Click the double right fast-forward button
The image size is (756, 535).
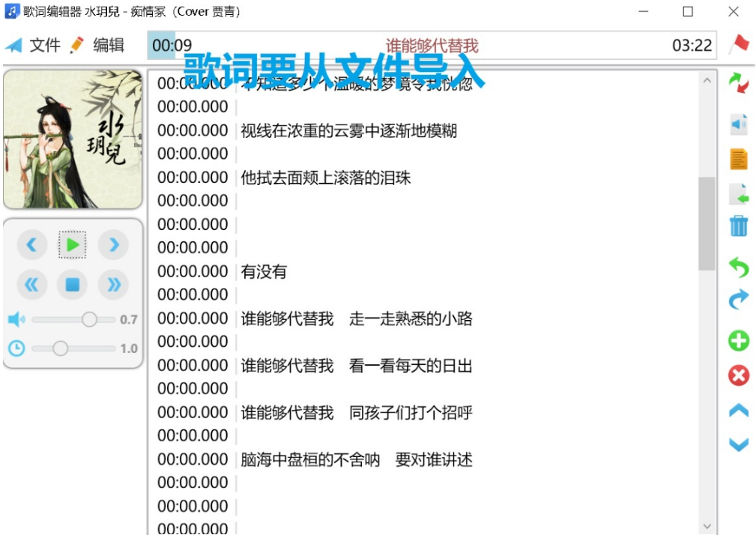coord(114,285)
